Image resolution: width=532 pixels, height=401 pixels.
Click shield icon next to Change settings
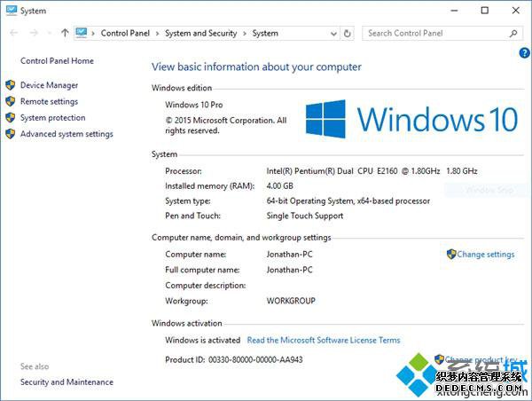451,254
